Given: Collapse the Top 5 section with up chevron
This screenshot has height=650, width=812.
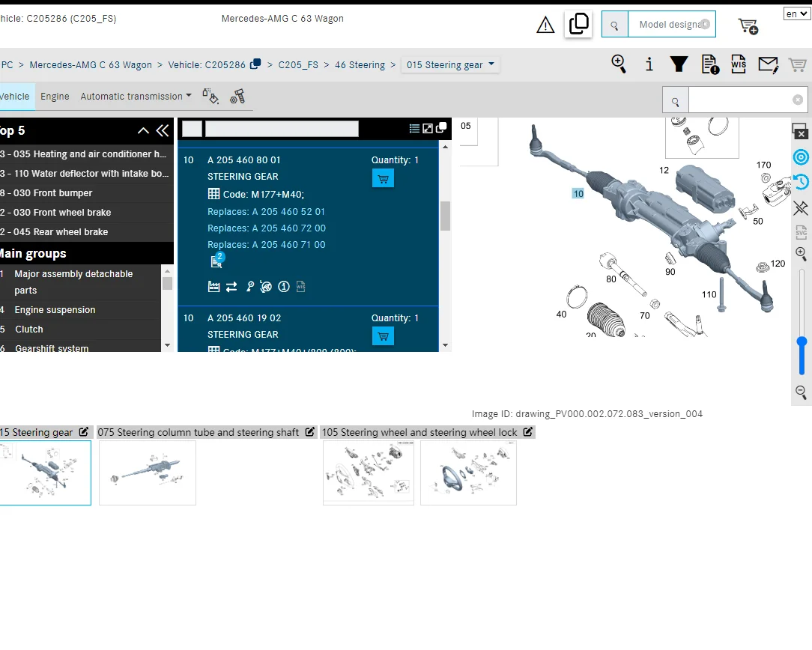Looking at the screenshot, I should click(x=143, y=131).
